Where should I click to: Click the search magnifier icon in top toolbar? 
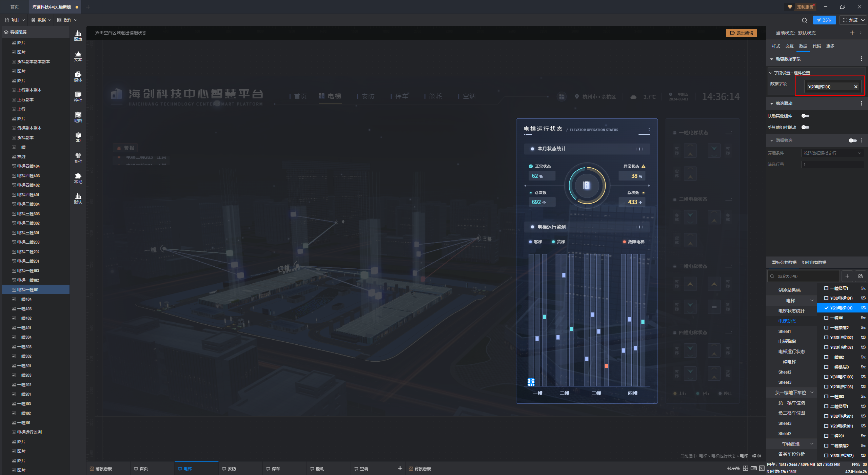tap(804, 20)
